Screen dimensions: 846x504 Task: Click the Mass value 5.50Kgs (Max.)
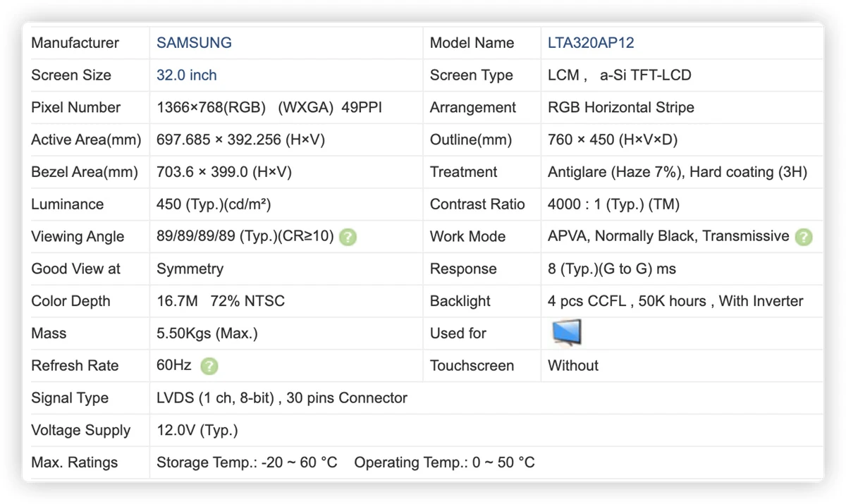point(207,333)
